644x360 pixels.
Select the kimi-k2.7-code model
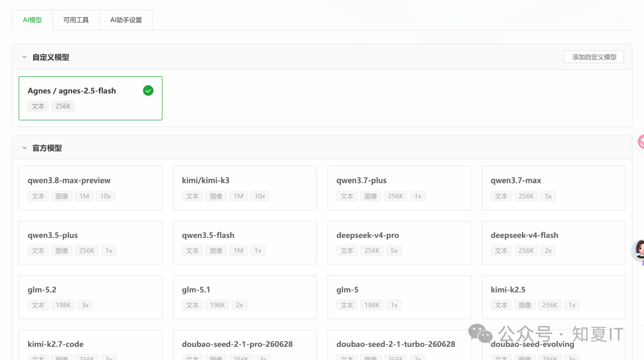click(91, 345)
